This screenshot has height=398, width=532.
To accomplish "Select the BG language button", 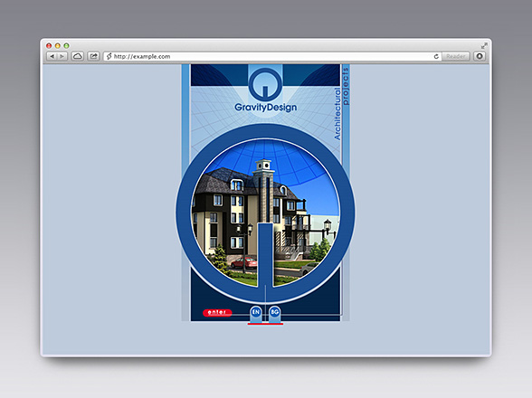I will (x=274, y=312).
